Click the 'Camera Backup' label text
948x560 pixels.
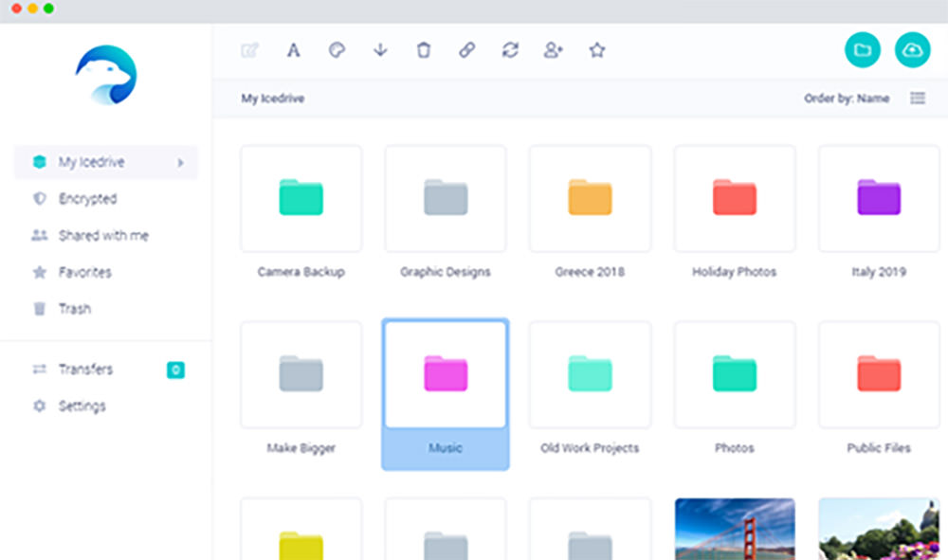(x=301, y=272)
